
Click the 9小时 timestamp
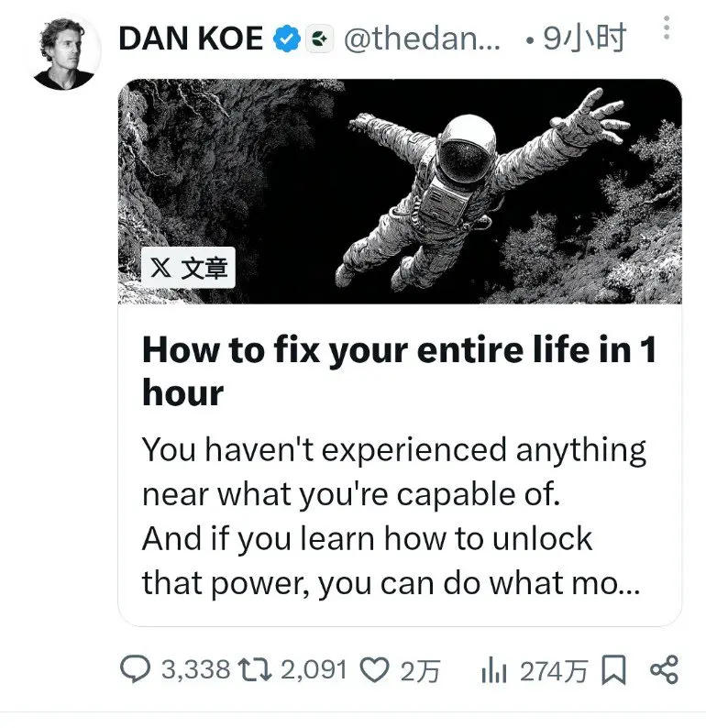click(584, 39)
